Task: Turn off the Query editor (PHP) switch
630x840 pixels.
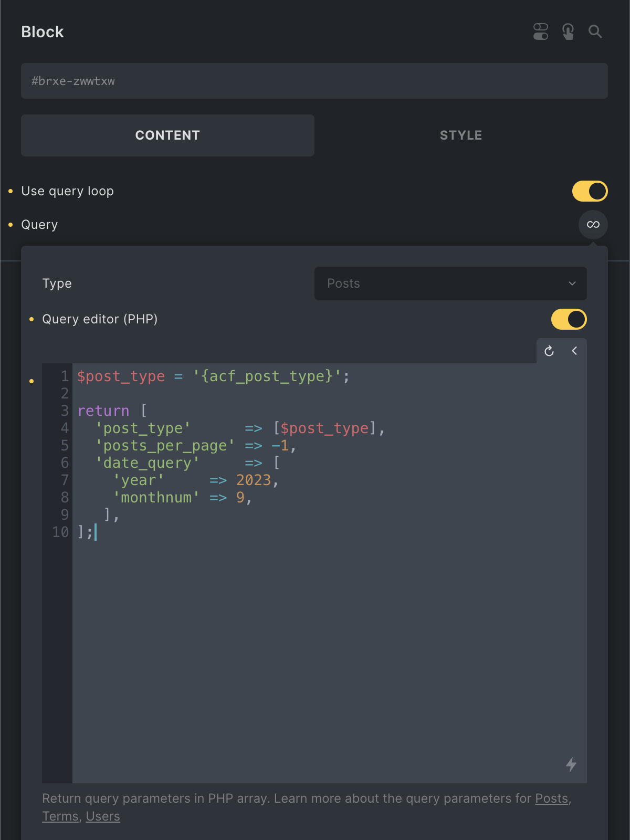Action: (x=569, y=319)
